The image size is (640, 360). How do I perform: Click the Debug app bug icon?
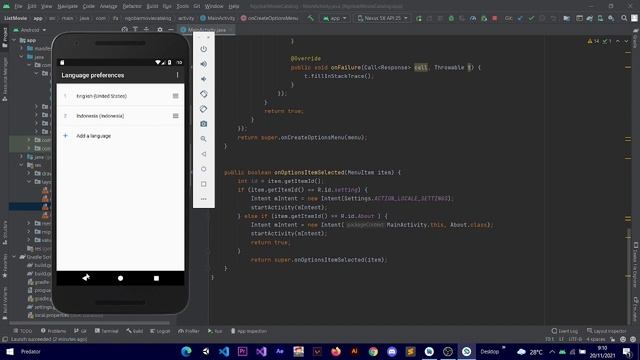451,18
